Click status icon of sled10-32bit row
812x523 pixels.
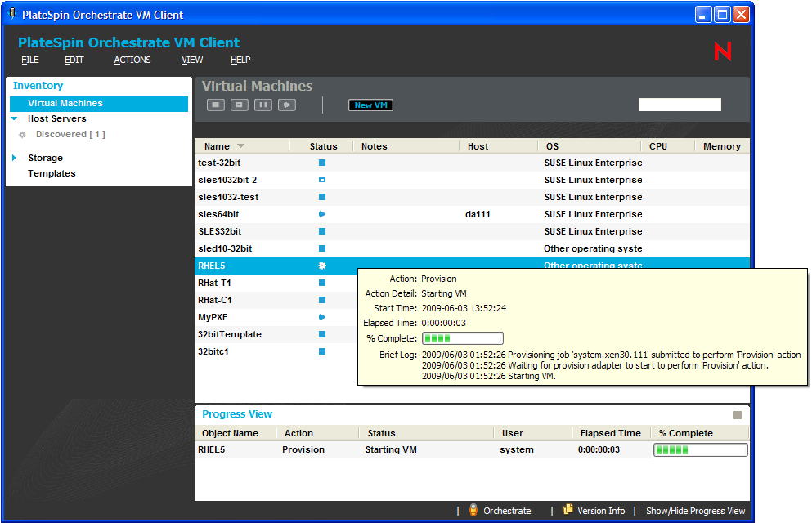click(x=322, y=248)
